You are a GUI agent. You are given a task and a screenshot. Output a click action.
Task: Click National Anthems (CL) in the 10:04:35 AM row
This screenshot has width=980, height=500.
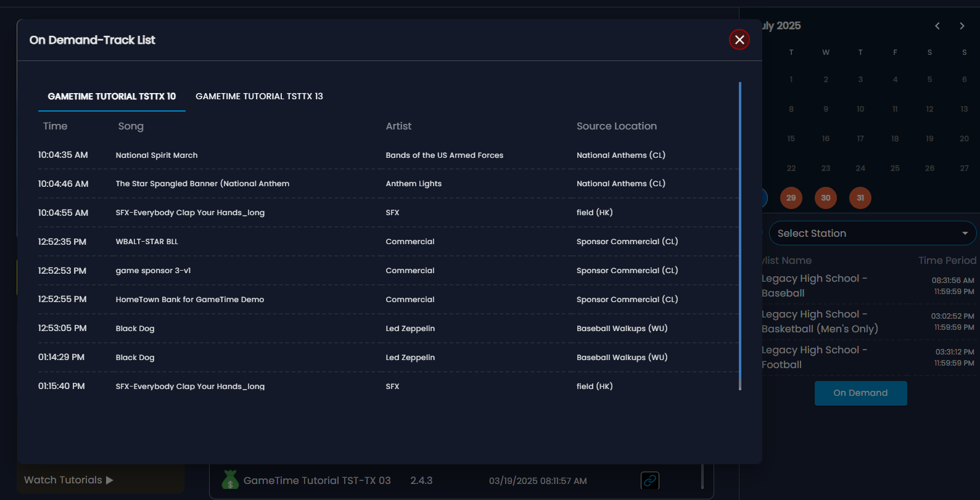621,155
